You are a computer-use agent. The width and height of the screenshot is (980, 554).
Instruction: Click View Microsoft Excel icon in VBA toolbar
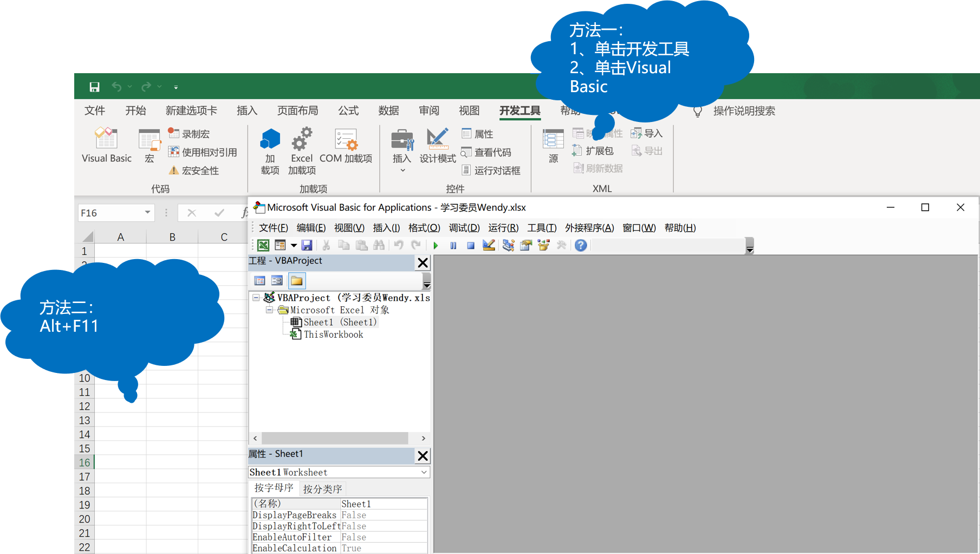pos(263,245)
